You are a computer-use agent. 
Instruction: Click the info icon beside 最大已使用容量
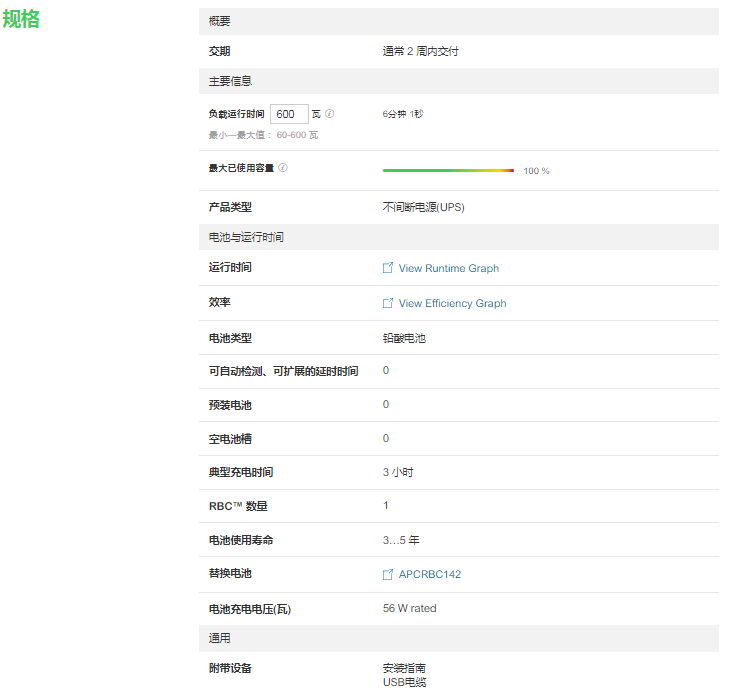(x=283, y=168)
